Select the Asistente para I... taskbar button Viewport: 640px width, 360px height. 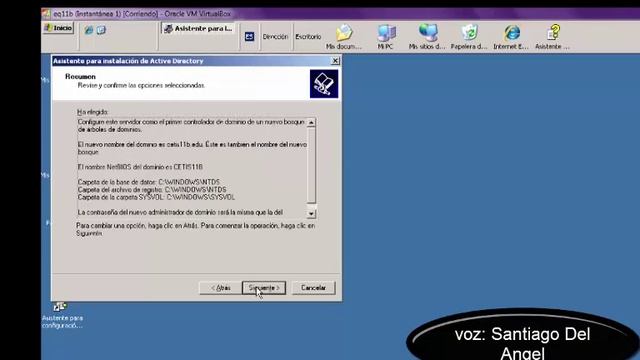coord(198,29)
